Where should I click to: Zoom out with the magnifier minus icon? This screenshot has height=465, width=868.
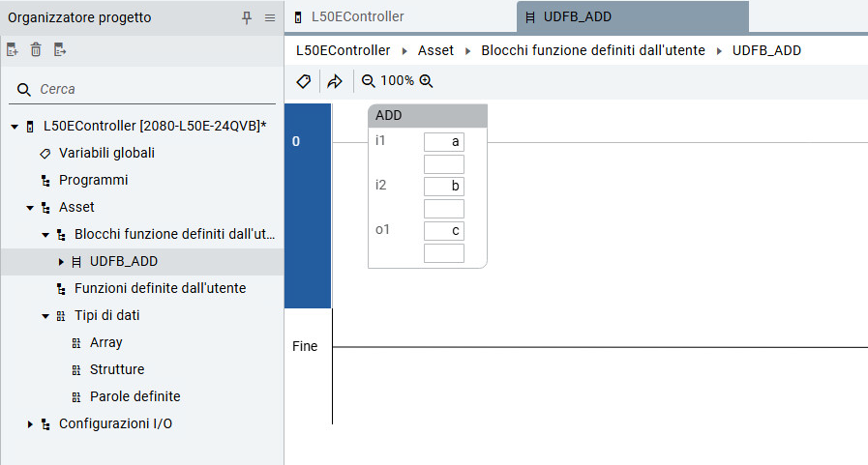tap(369, 81)
